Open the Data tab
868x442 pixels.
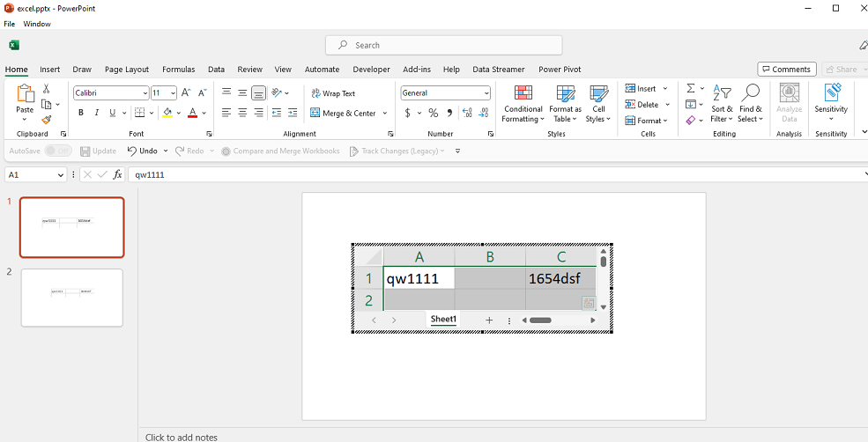216,70
